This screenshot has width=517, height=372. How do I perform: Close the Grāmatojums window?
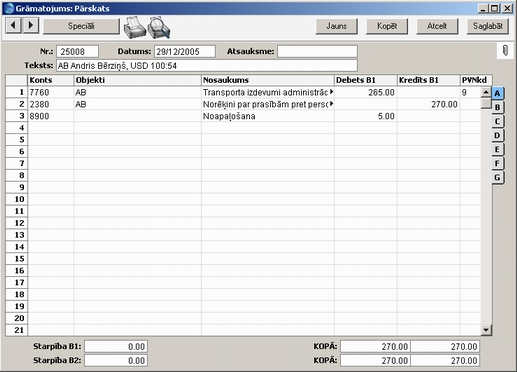[x=507, y=8]
